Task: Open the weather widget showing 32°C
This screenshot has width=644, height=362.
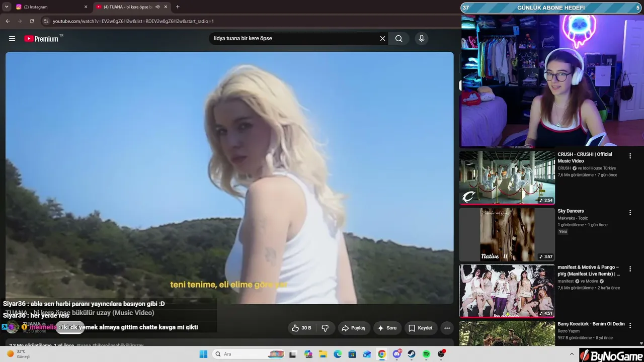Action: [18, 354]
